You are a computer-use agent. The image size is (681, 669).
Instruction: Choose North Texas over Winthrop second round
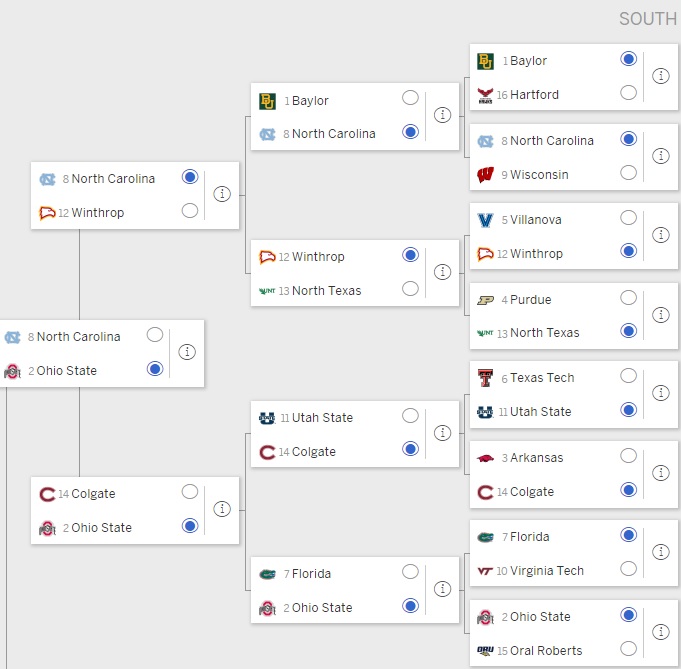point(410,288)
